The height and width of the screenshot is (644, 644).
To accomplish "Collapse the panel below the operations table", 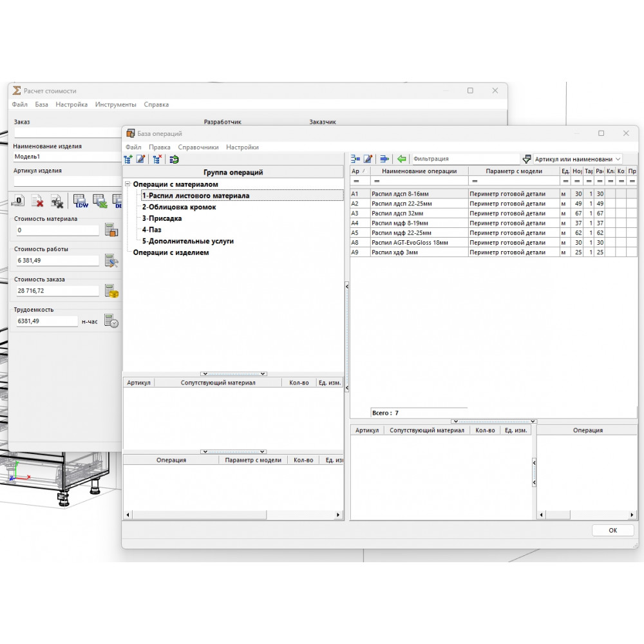I will [x=494, y=421].
